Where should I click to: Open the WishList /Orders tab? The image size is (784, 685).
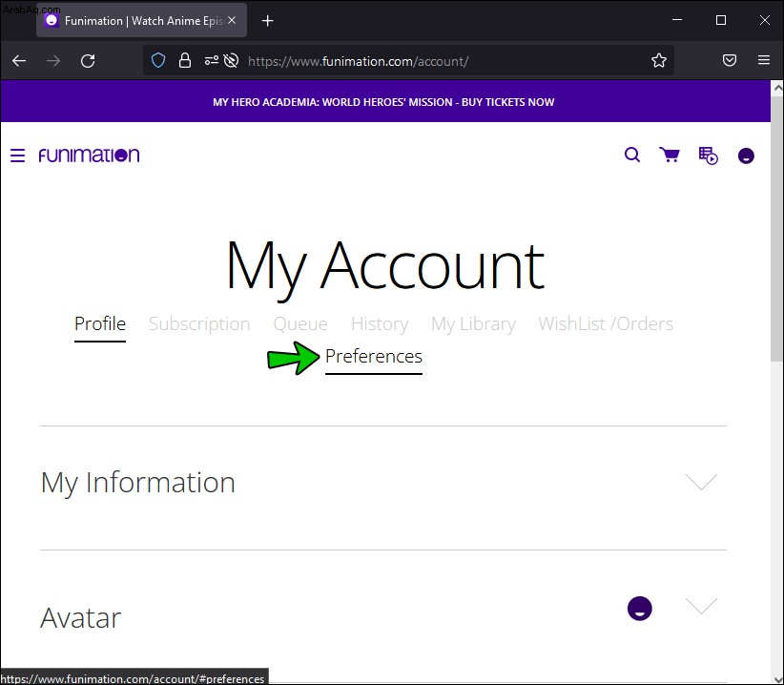[606, 324]
